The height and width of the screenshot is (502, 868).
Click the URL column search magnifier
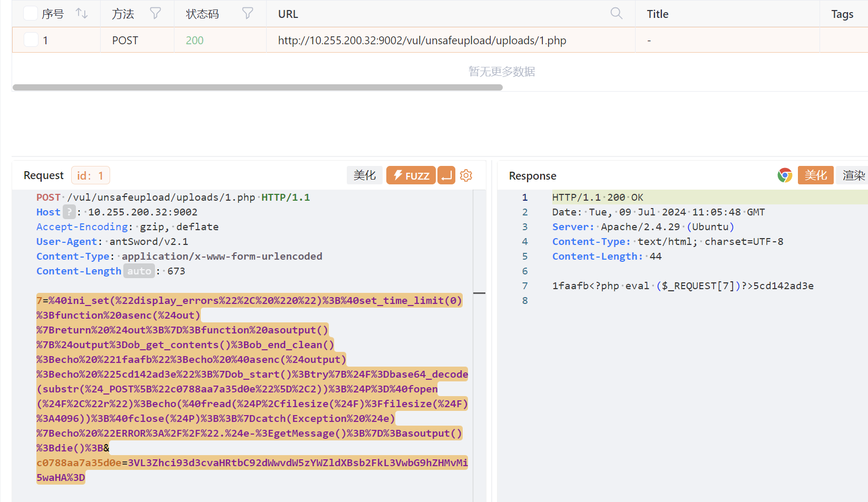[x=616, y=13]
